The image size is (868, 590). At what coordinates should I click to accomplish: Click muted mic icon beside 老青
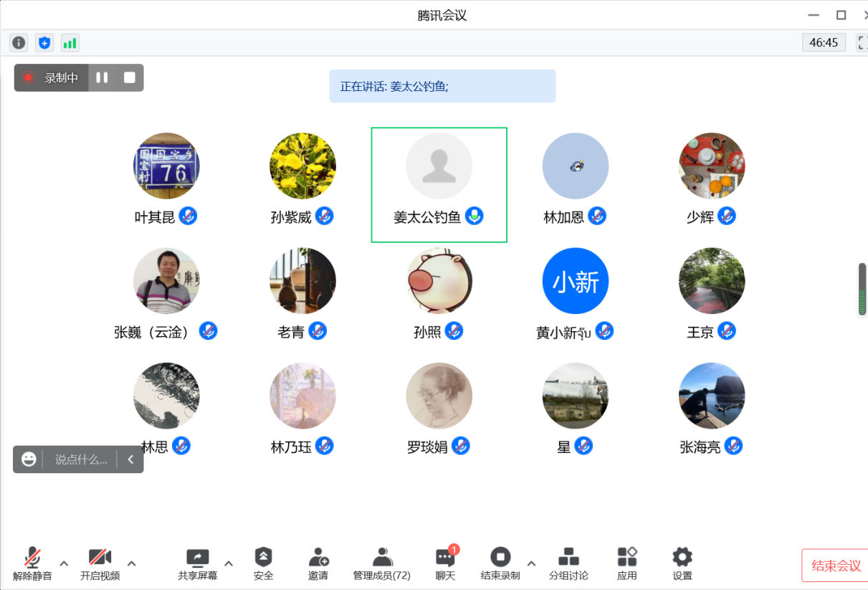(317, 330)
